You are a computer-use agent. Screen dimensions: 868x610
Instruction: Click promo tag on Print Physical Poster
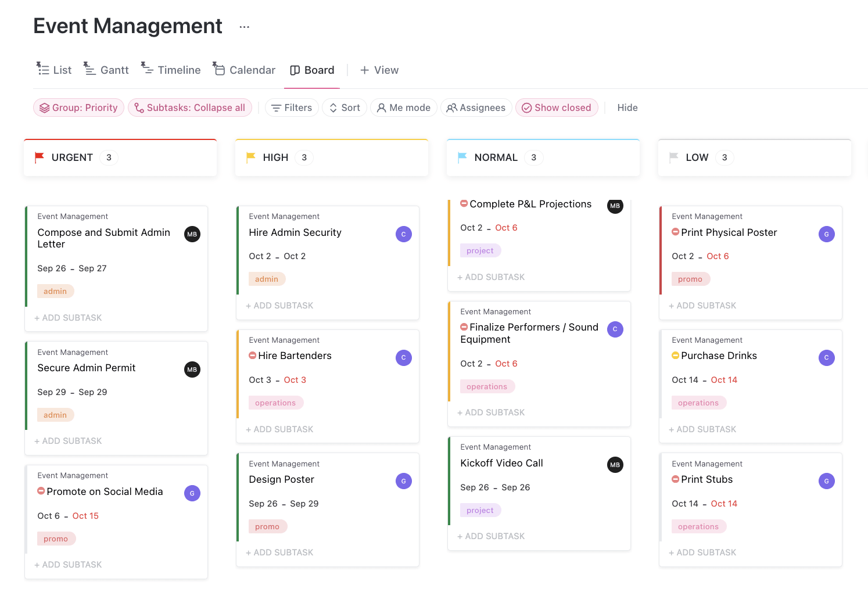(690, 279)
